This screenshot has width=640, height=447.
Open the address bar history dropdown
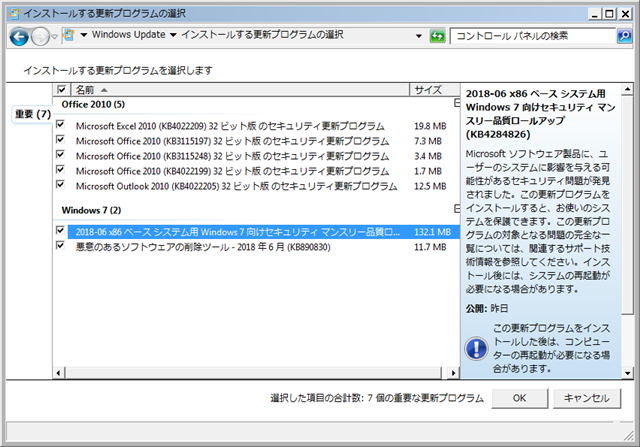[418, 36]
